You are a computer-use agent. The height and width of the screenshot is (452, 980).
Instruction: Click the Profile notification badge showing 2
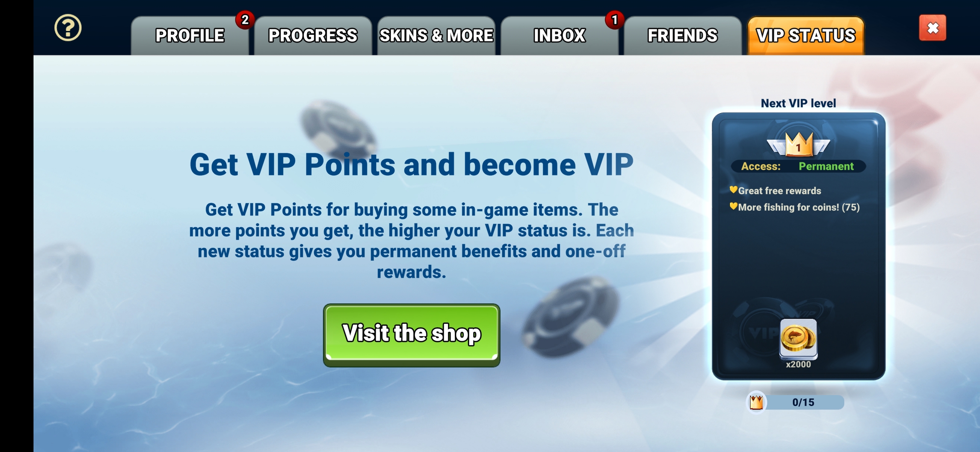tap(245, 20)
